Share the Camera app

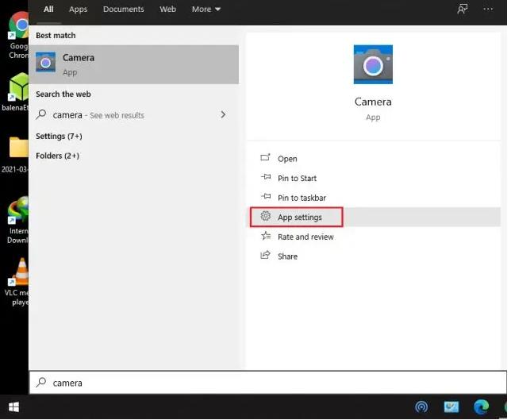(374, 256)
